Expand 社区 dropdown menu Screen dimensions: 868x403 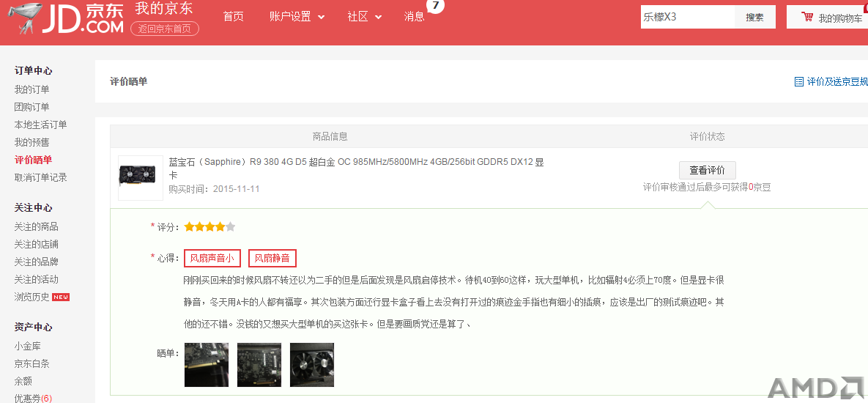(x=364, y=17)
